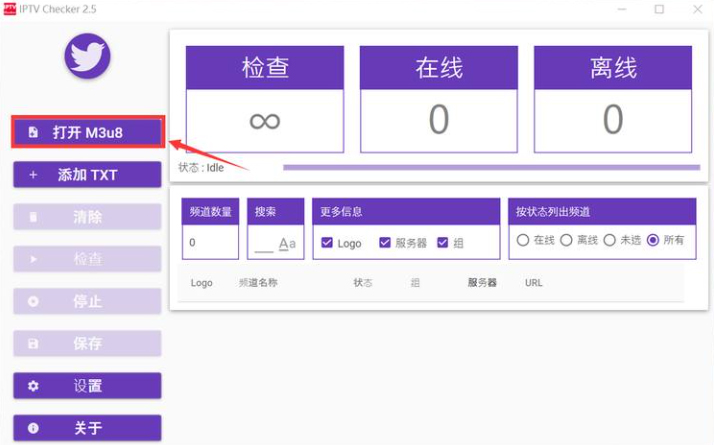
Task: Sort by the 频道名称 column header
Action: click(258, 283)
